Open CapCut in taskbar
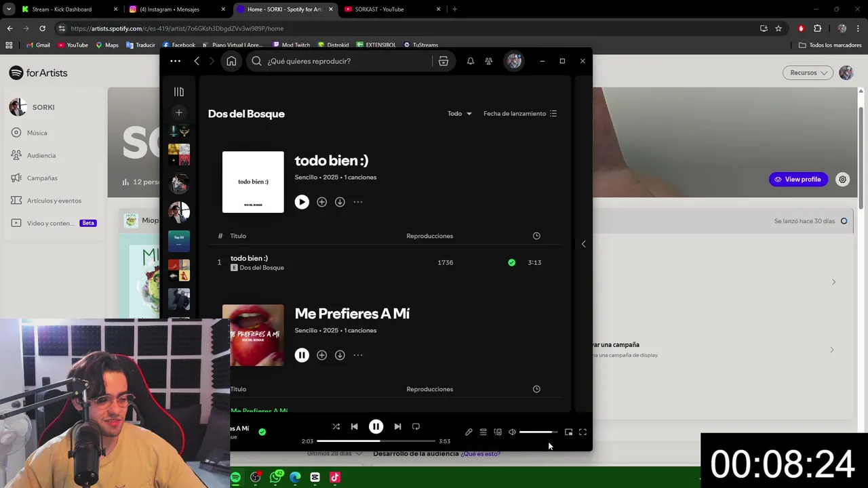 tap(315, 477)
